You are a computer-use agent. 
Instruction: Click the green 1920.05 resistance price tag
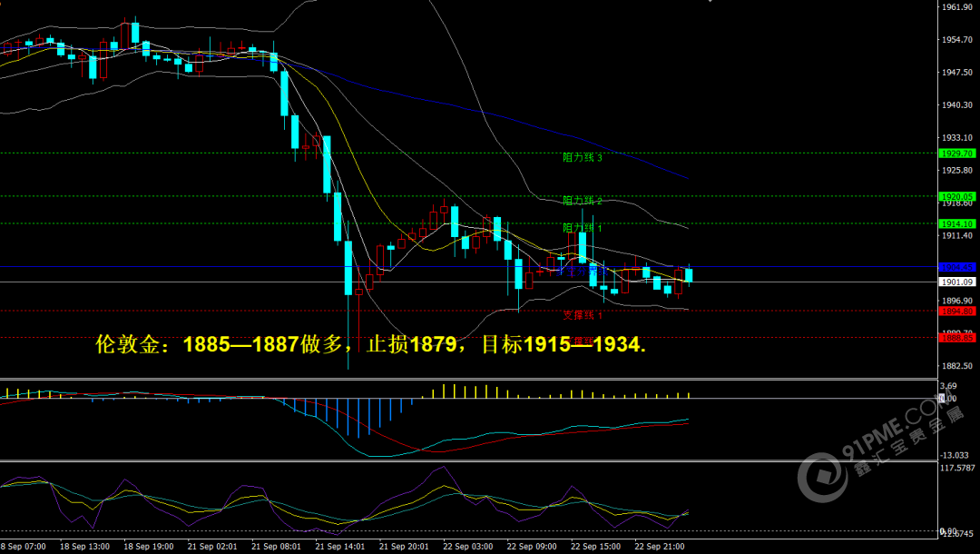(x=957, y=196)
